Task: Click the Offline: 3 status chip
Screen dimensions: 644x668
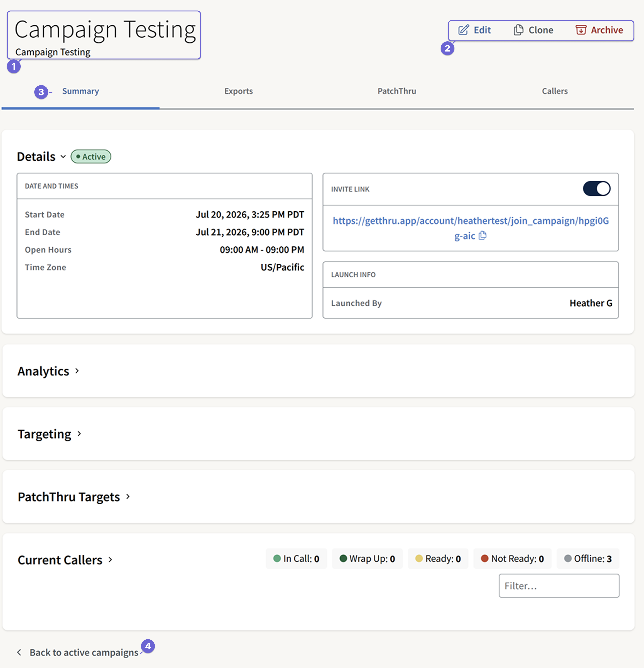Action: click(588, 559)
